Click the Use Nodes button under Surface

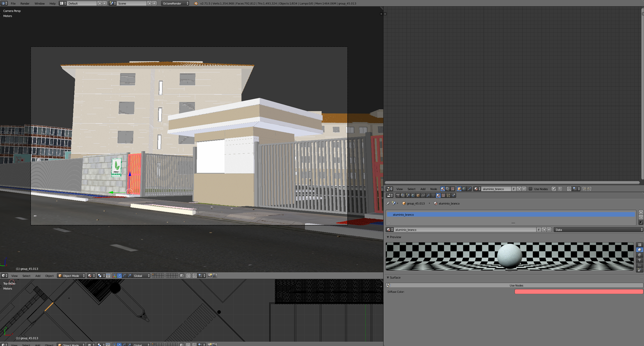click(516, 286)
